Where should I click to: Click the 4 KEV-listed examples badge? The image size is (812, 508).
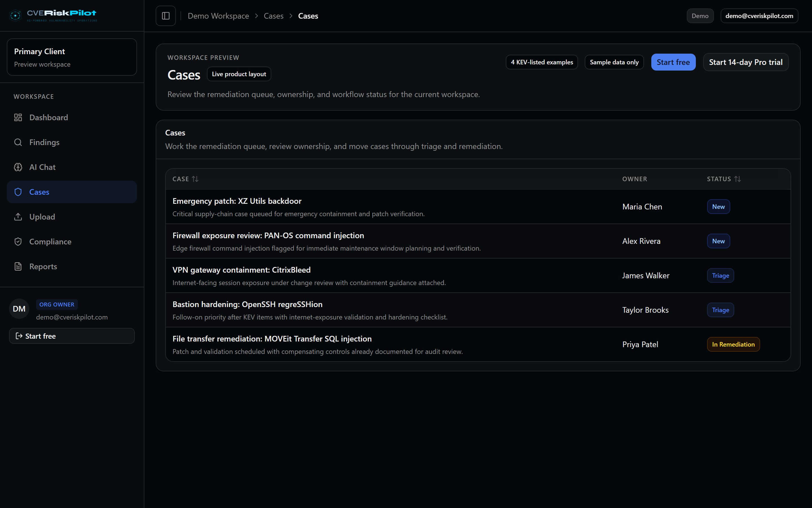[x=542, y=62]
